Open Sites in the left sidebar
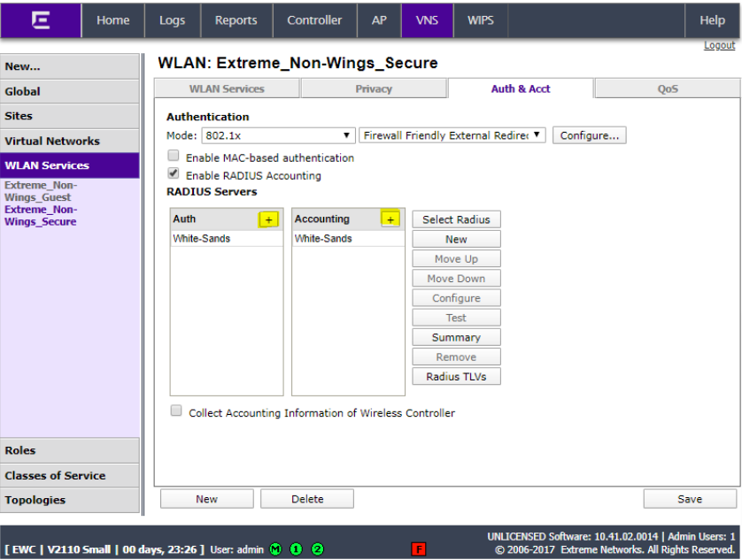The width and height of the screenshot is (742, 560). tap(70, 117)
